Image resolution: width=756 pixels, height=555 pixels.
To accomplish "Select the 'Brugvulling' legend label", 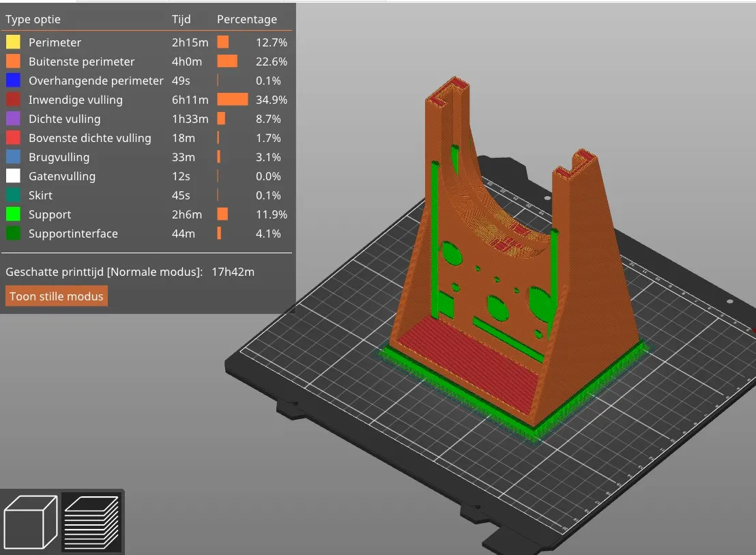I will [x=59, y=157].
